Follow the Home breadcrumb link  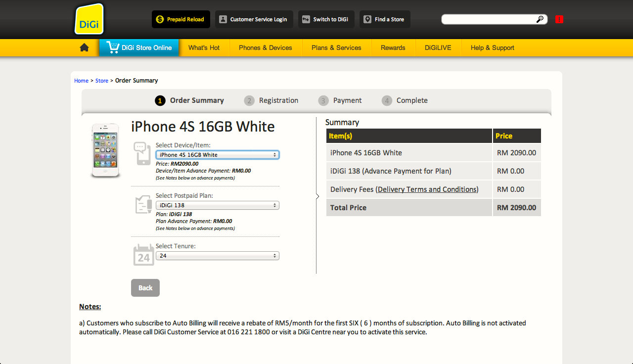coord(81,81)
